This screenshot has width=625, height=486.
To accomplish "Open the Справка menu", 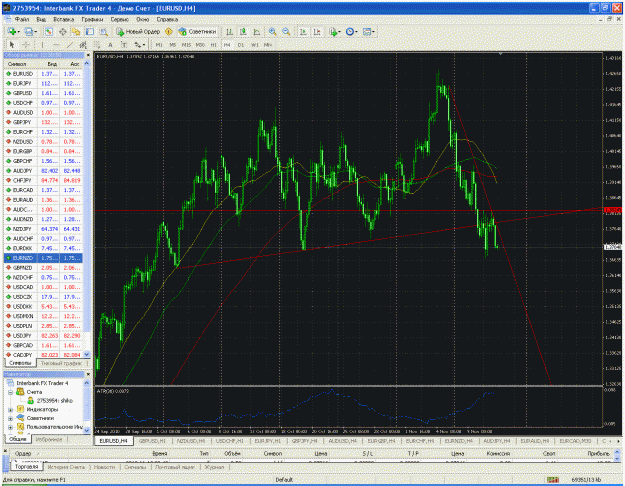I will pyautogui.click(x=167, y=19).
